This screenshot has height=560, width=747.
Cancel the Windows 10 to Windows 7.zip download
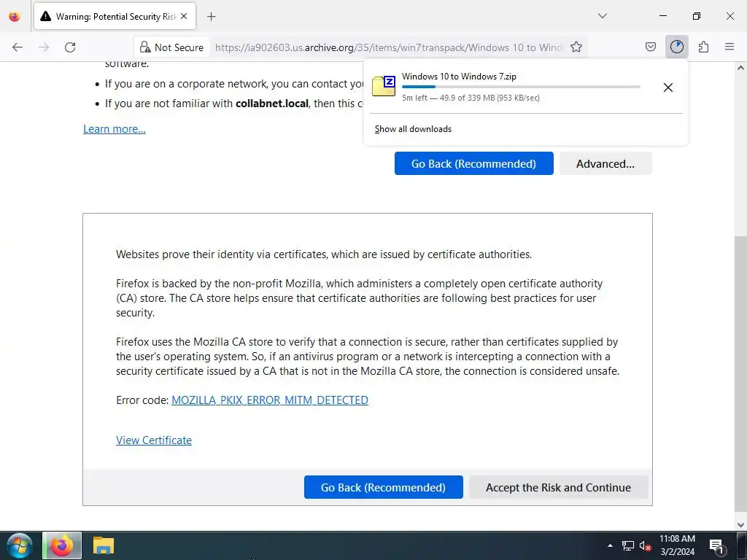[x=668, y=87]
